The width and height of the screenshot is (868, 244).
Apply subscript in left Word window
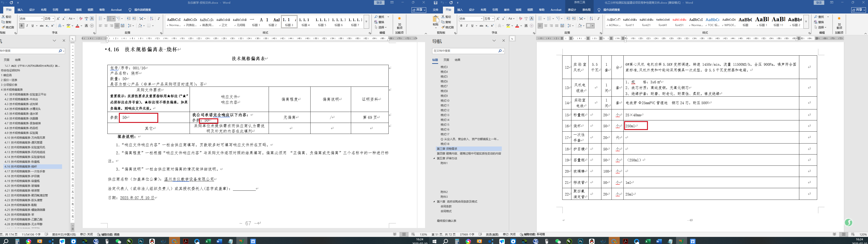coord(47,26)
